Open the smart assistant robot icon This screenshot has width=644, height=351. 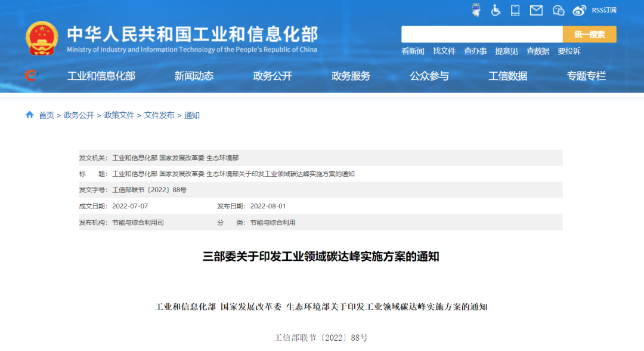pos(475,10)
